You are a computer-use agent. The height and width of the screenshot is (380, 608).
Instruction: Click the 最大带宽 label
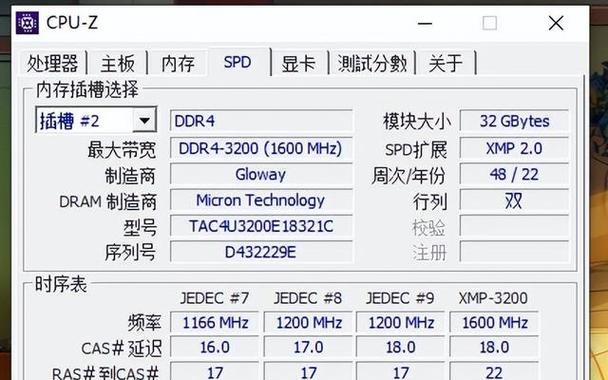click(122, 150)
